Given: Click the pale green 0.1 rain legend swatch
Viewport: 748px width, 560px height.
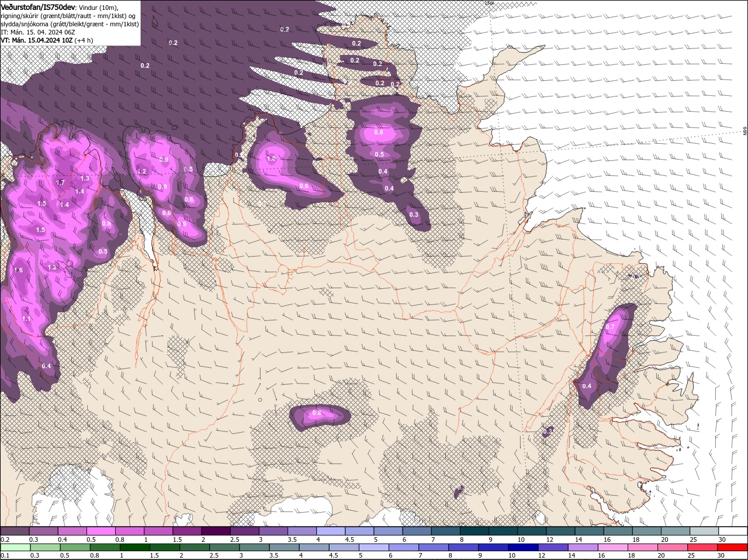Looking at the screenshot, I should (15, 548).
